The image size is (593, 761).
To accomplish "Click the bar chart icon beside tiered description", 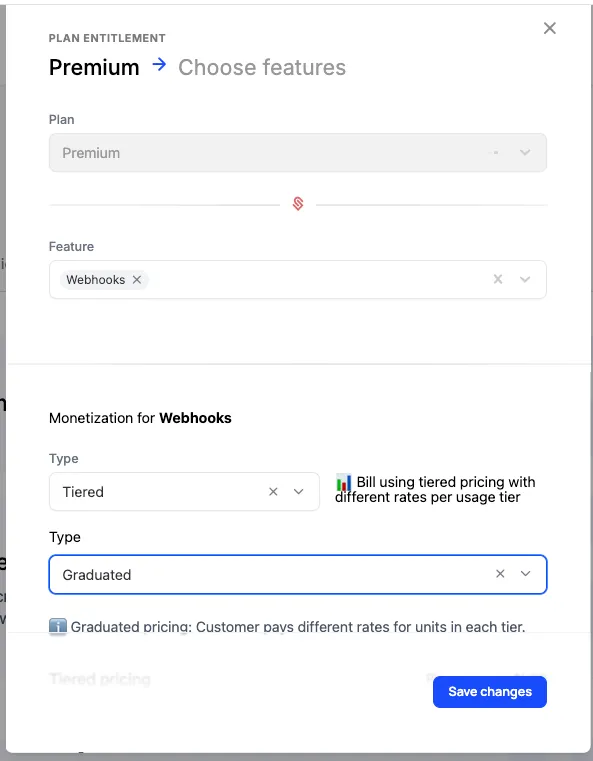I will click(x=344, y=483).
